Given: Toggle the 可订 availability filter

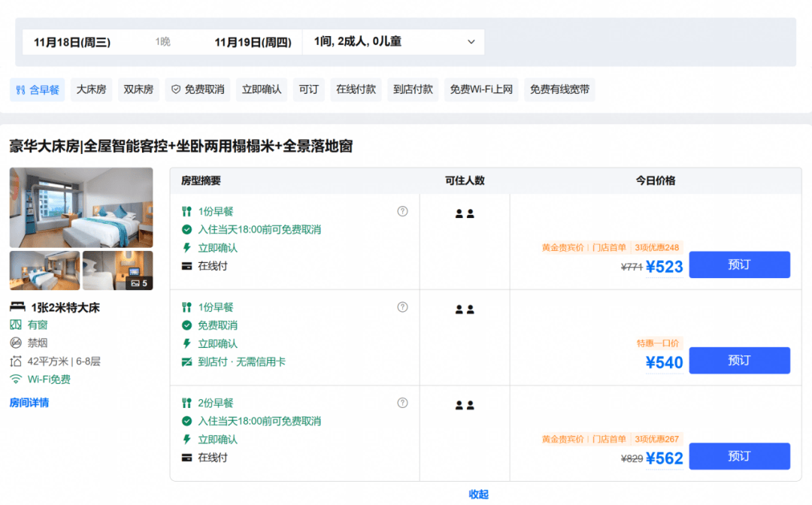Looking at the screenshot, I should [x=309, y=89].
